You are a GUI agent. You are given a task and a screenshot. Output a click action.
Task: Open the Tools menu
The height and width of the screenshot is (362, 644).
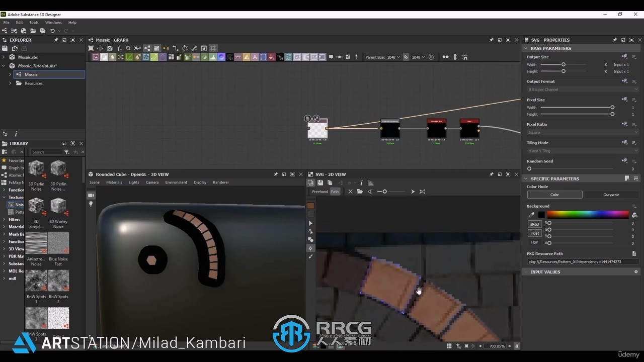point(34,23)
